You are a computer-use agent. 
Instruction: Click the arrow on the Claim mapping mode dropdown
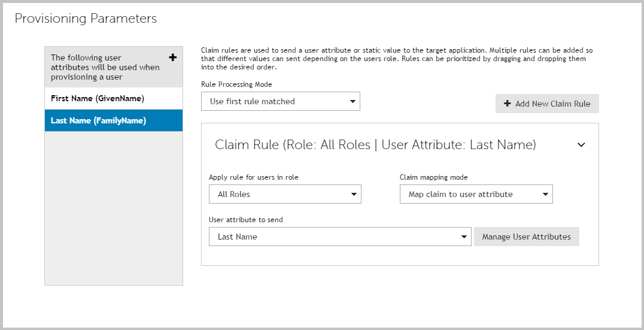pos(545,194)
